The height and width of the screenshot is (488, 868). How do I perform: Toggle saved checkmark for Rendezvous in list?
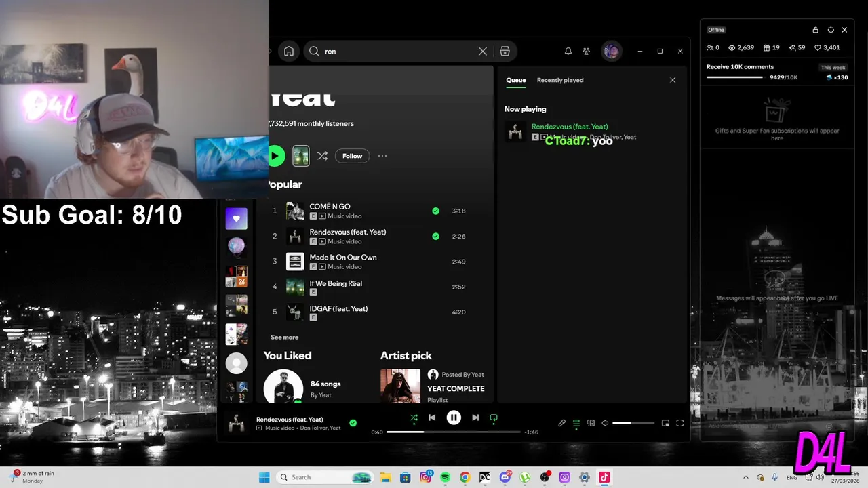435,237
